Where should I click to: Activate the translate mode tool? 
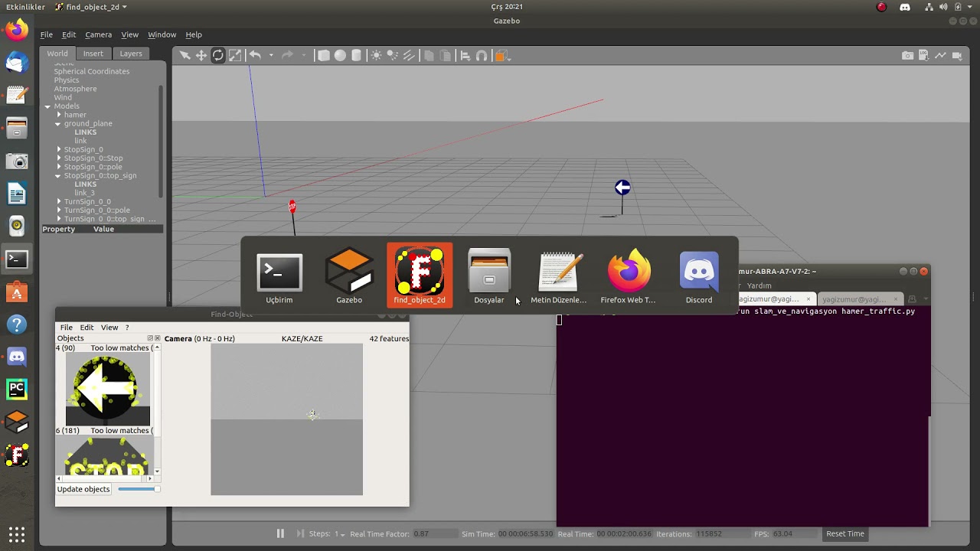(x=201, y=55)
